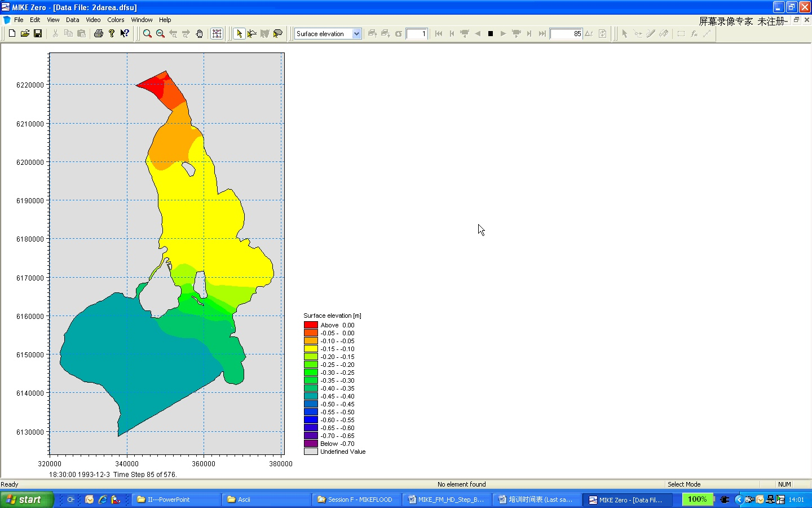The image size is (812, 508).
Task: Open the Data menu
Action: [x=72, y=20]
